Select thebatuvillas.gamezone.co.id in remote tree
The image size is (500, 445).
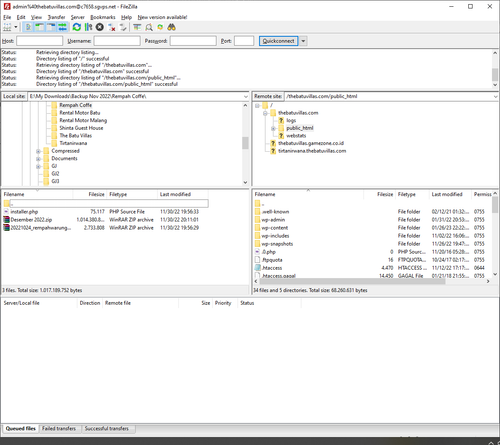[x=311, y=143]
